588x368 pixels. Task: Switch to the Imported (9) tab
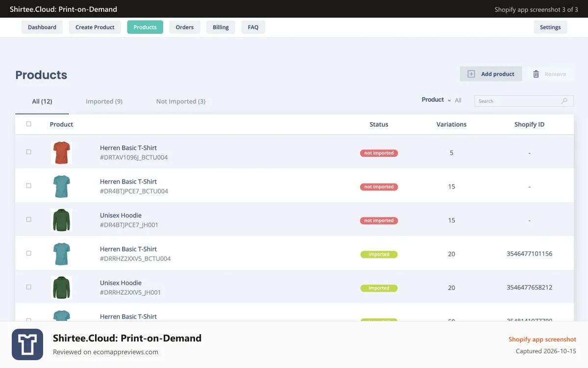(x=104, y=102)
